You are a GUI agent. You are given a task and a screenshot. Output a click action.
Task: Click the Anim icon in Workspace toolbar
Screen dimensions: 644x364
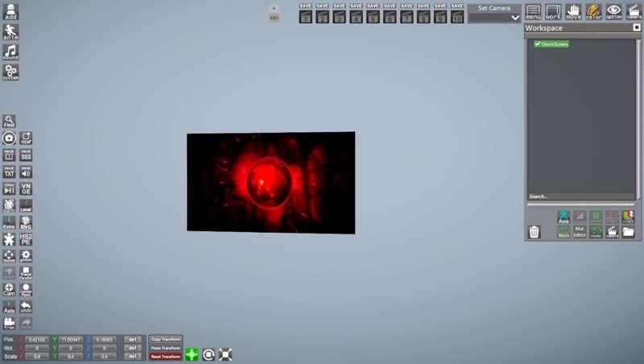click(563, 217)
